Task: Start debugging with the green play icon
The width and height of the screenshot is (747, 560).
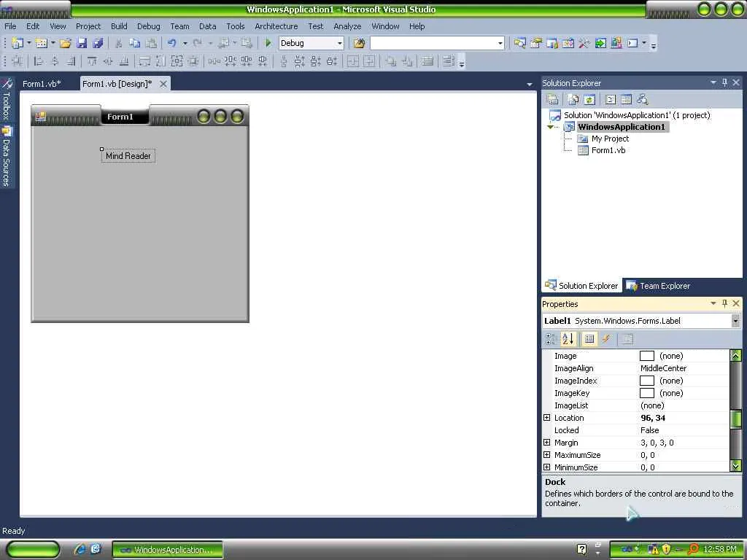Action: (268, 43)
